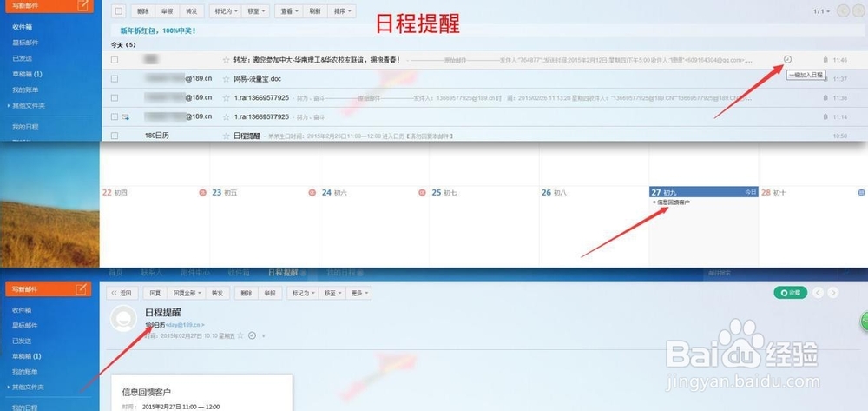Switch to the 附件中心 tab
The image size is (868, 411).
click(194, 273)
